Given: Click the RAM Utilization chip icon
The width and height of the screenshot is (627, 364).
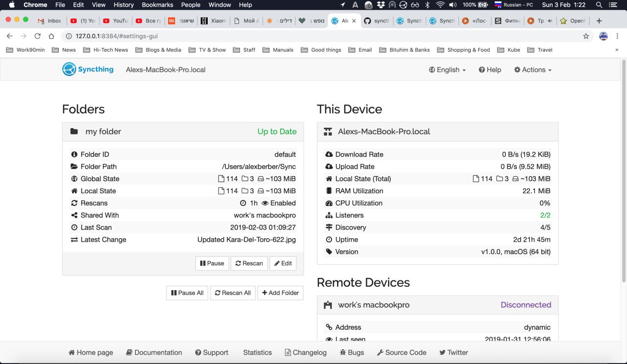Looking at the screenshot, I should [x=329, y=191].
